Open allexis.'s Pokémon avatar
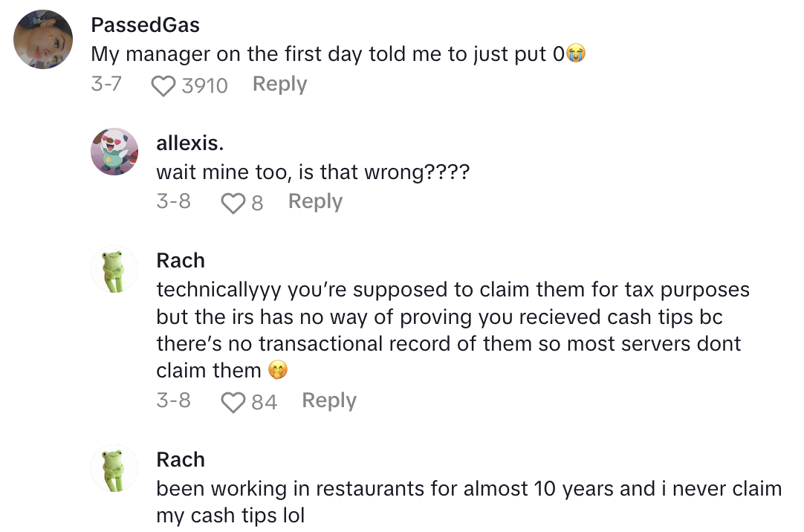Image resolution: width=804 pixels, height=532 pixels. pos(114,152)
